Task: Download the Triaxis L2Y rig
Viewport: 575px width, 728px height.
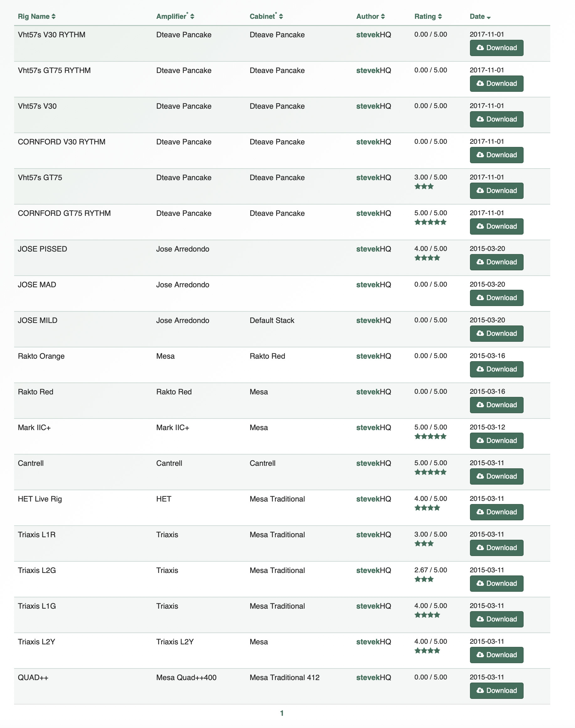Action: click(496, 655)
